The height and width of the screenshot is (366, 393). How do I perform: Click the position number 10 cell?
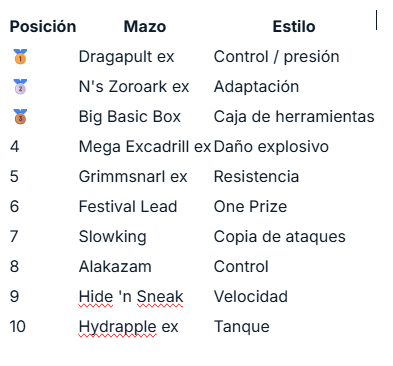click(18, 327)
